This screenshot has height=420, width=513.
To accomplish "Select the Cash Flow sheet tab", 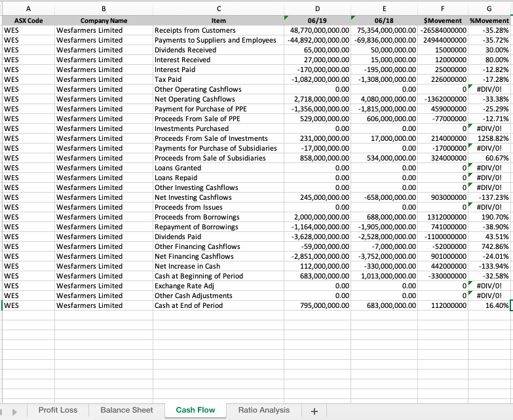I will [x=195, y=410].
